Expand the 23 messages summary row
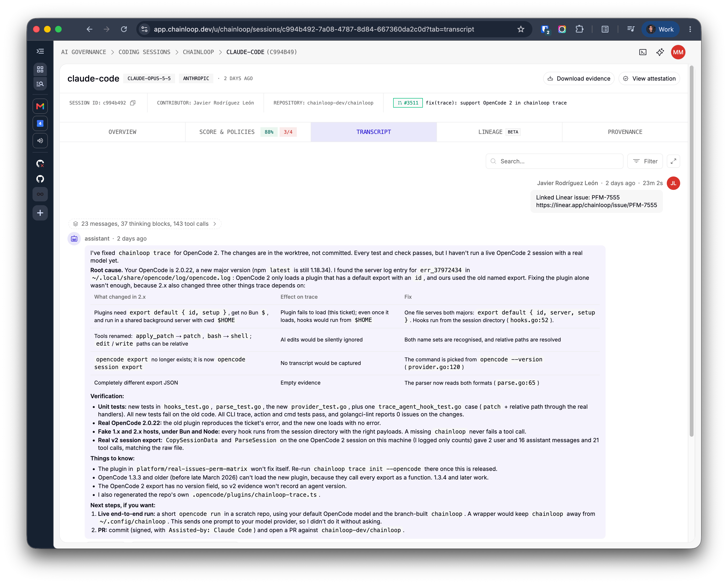Viewport: 728px width, 584px height. pyautogui.click(x=144, y=224)
